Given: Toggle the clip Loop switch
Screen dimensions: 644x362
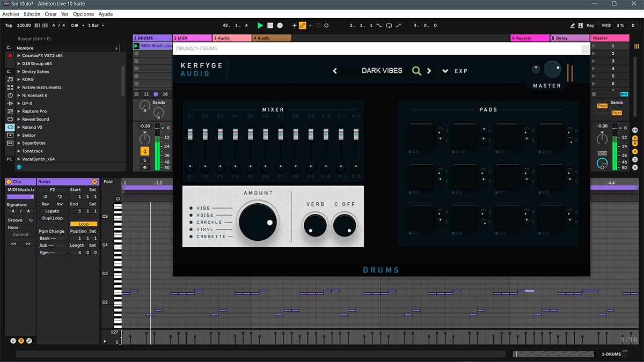Looking at the screenshot, I should 84,224.
